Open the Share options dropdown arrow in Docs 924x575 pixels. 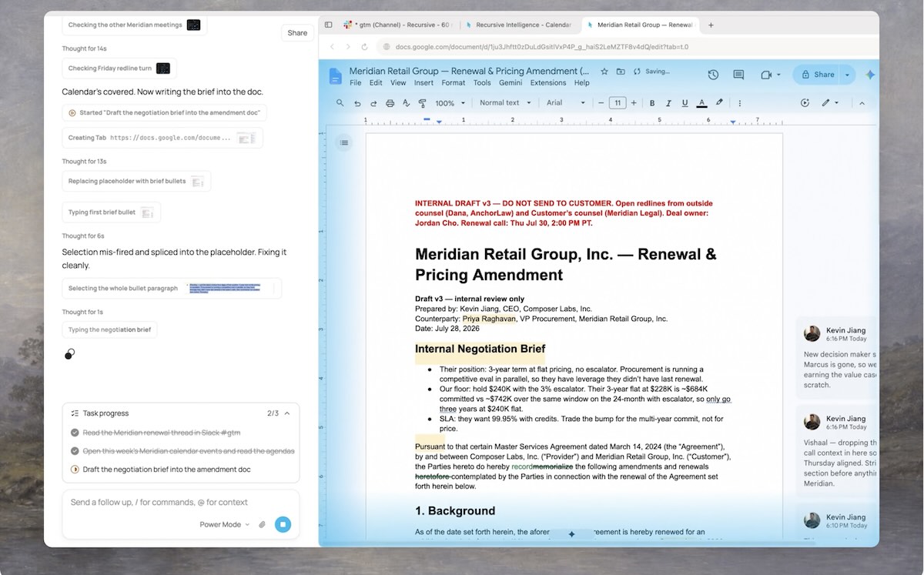847,75
